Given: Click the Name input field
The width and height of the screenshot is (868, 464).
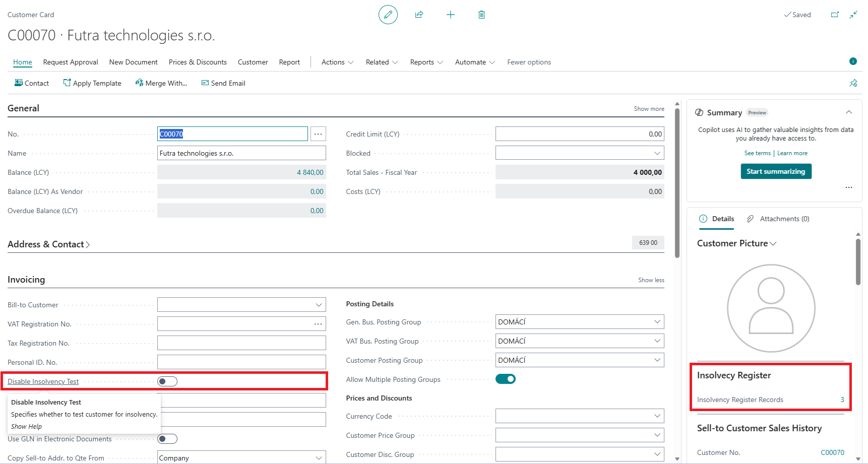Looking at the screenshot, I should click(241, 153).
